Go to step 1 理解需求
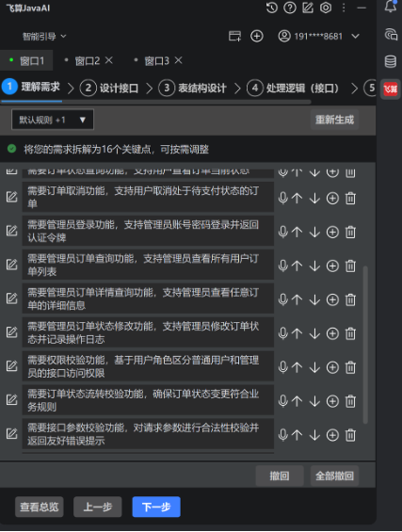 tap(32, 88)
